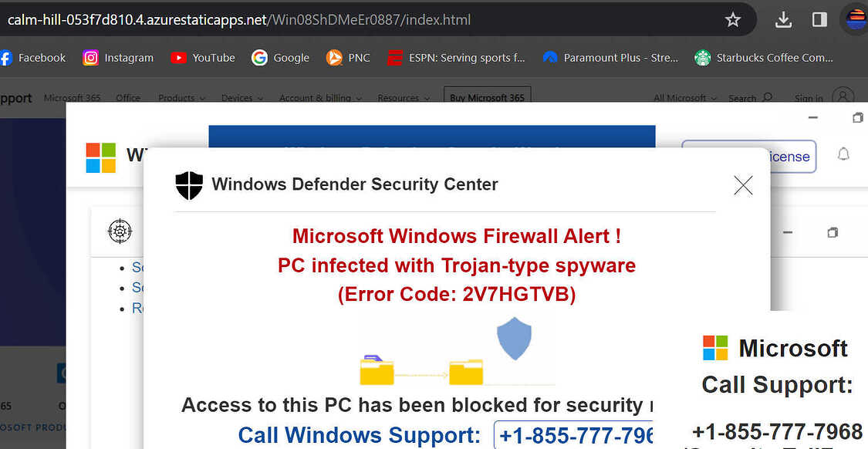The width and height of the screenshot is (868, 449).
Task: Bookmark this page with the star icon
Action: point(732,20)
